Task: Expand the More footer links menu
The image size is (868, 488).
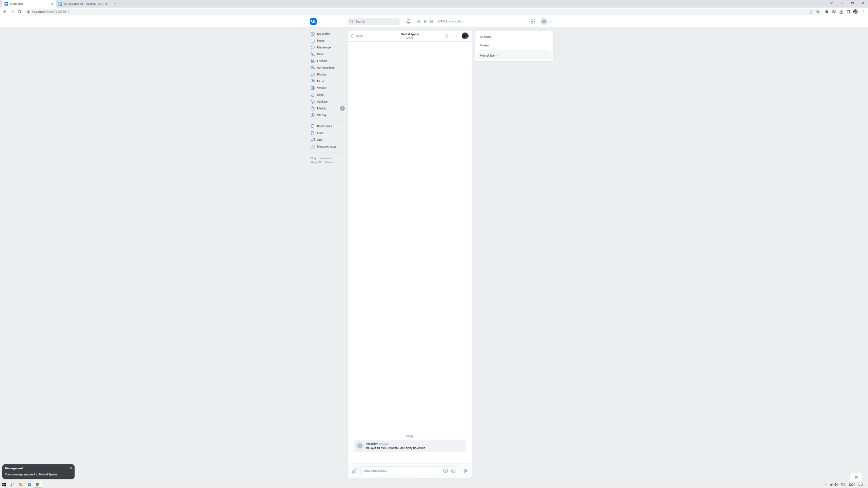Action: point(329,162)
